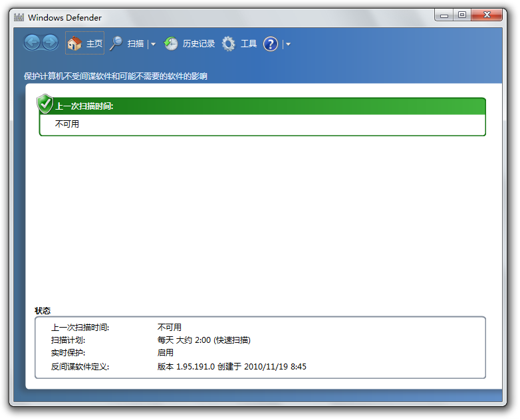Click the gear icon for tools
This screenshot has width=520, height=420.
pyautogui.click(x=228, y=43)
